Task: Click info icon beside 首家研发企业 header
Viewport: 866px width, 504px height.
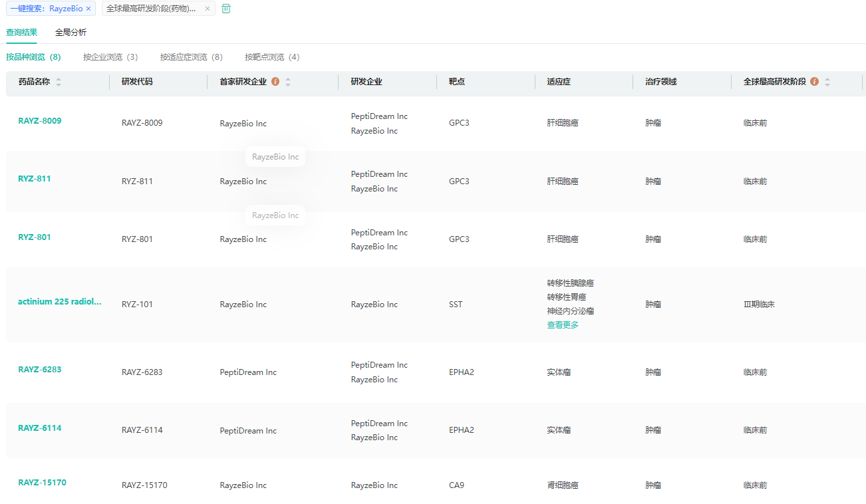Action: click(x=275, y=82)
